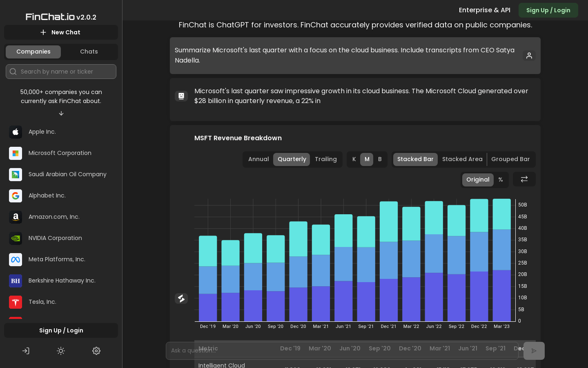Select Berkshire Hathaway Inc. company name
This screenshot has height=368, width=588.
(62, 281)
